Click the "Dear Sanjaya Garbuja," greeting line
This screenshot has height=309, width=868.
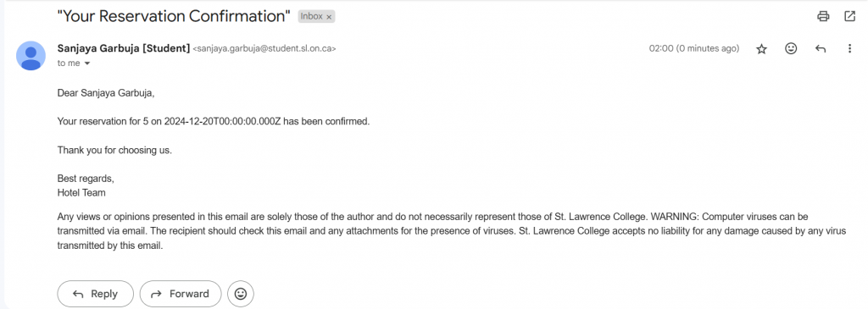106,93
